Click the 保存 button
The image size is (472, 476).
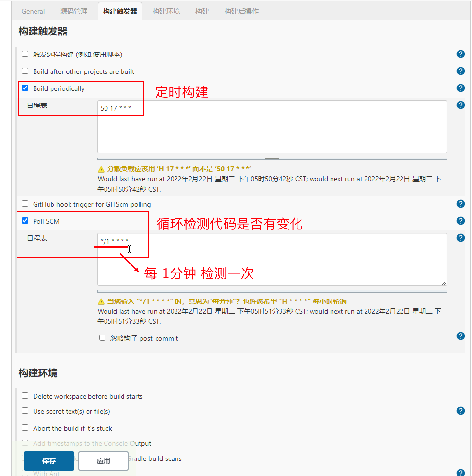click(49, 461)
